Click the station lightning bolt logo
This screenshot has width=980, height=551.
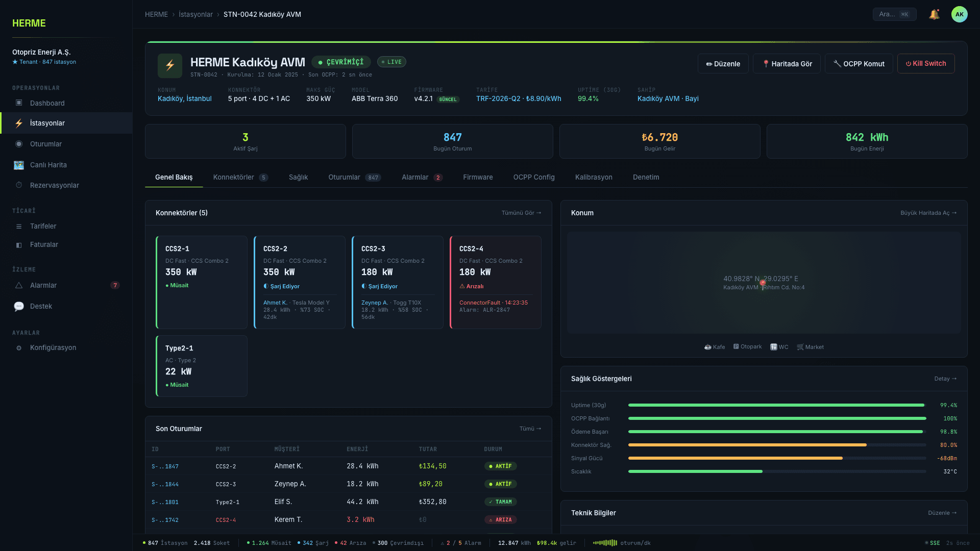[170, 66]
